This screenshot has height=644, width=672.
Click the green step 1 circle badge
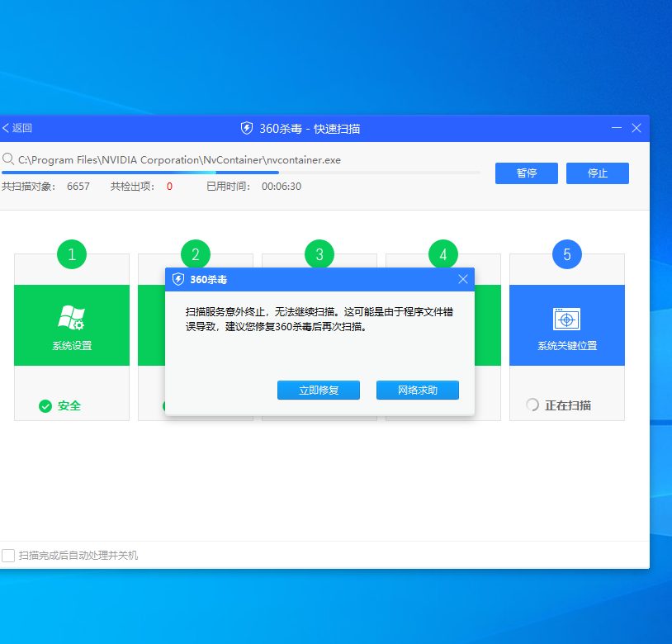coord(71,254)
